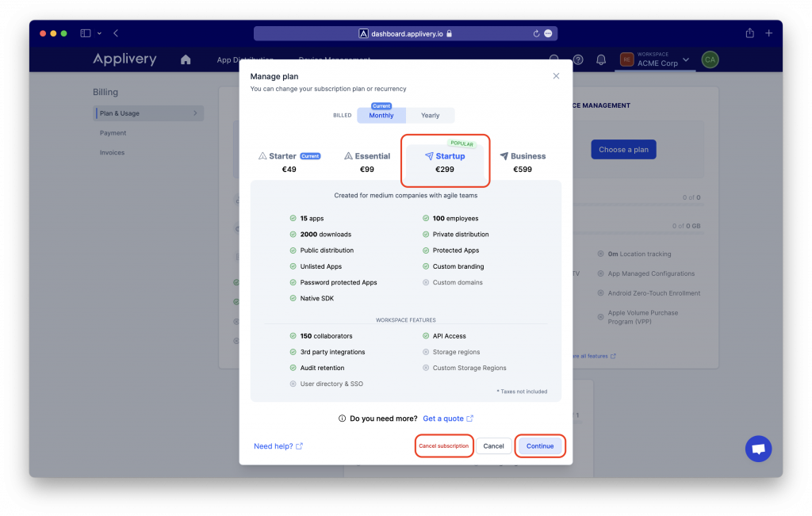Open Payment in Billing sidebar
The width and height of the screenshot is (812, 516).
[x=113, y=133]
